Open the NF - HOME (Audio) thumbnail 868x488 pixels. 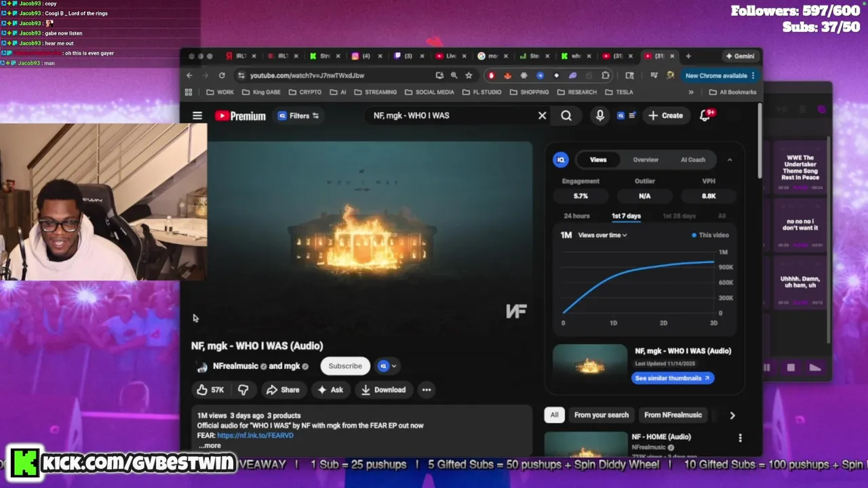[586, 444]
